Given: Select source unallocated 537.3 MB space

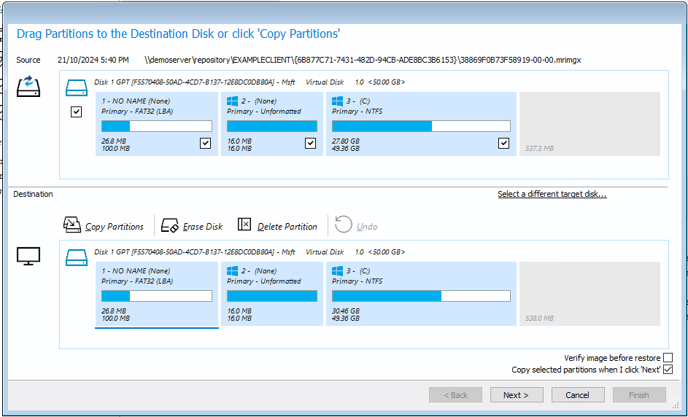Looking at the screenshot, I should [590, 124].
